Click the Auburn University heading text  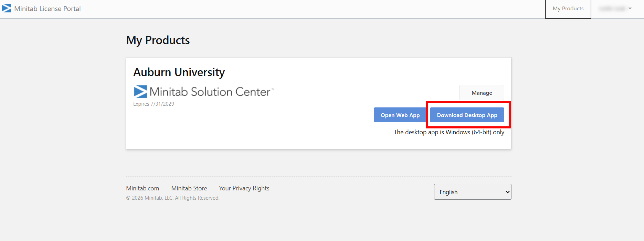179,72
